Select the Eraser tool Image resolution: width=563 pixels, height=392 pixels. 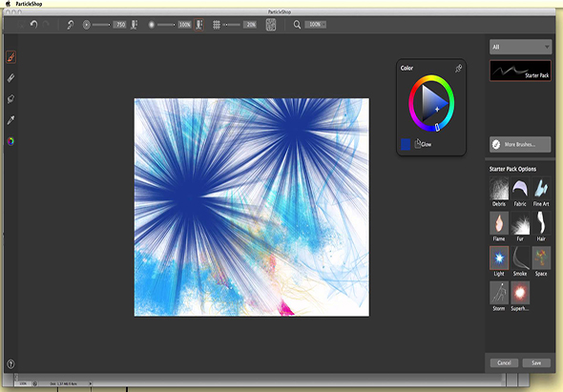pos(10,77)
